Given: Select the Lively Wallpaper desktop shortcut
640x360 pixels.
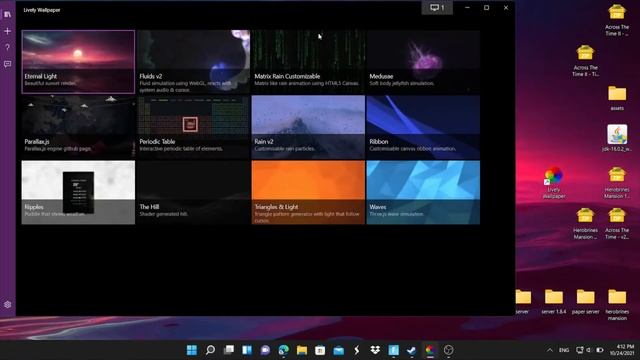Looking at the screenshot, I should [x=554, y=183].
